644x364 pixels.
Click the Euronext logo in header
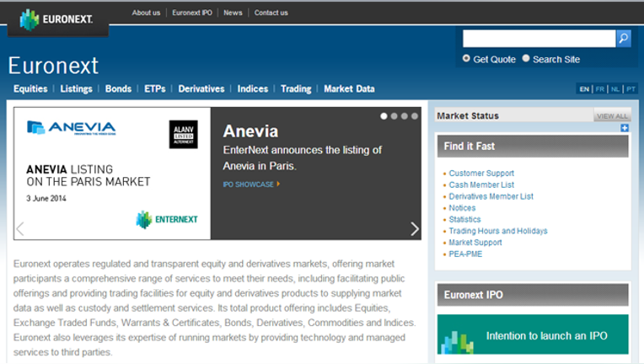point(56,19)
